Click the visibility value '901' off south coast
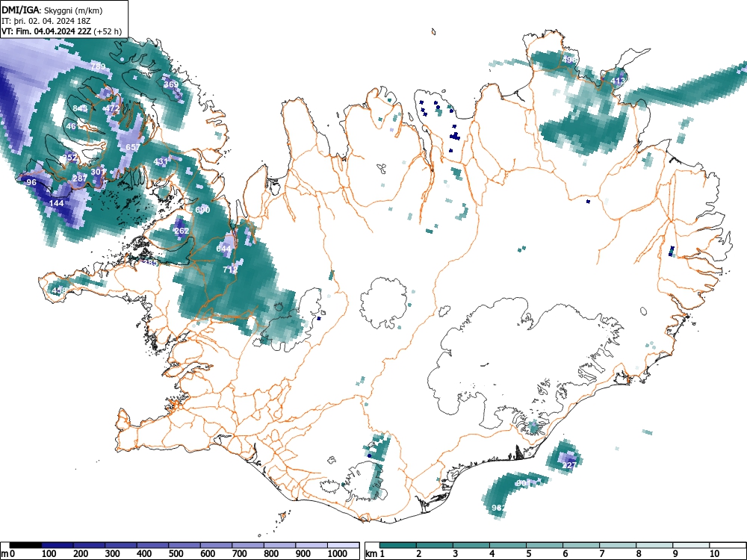The width and height of the screenshot is (747, 560). pos(523,483)
